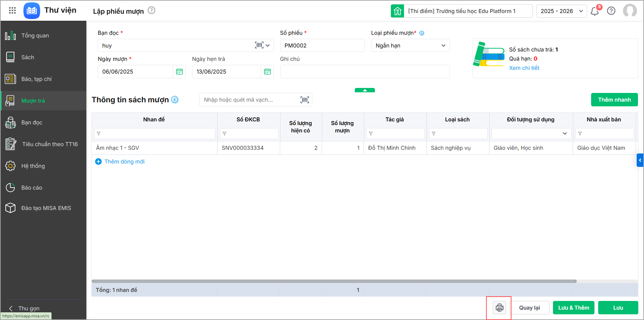Screen dimensions: 644x320
Task: Click filter icon in Tác giả column
Action: pos(371,134)
